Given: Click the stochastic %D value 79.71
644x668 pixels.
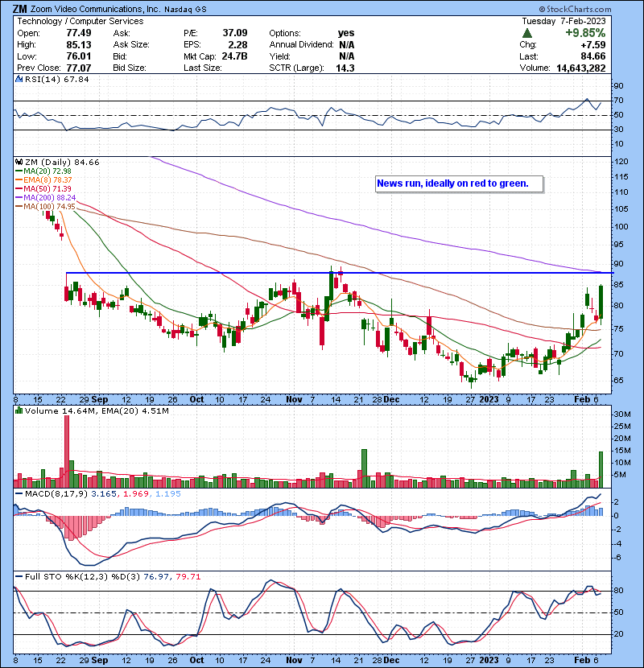Looking at the screenshot, I should point(188,577).
